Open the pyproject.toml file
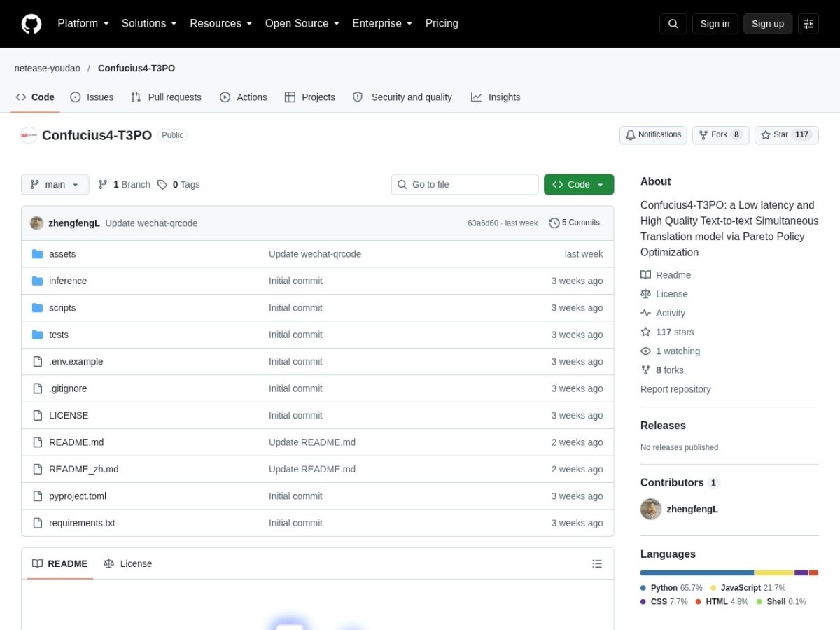The width and height of the screenshot is (840, 630). [78, 496]
